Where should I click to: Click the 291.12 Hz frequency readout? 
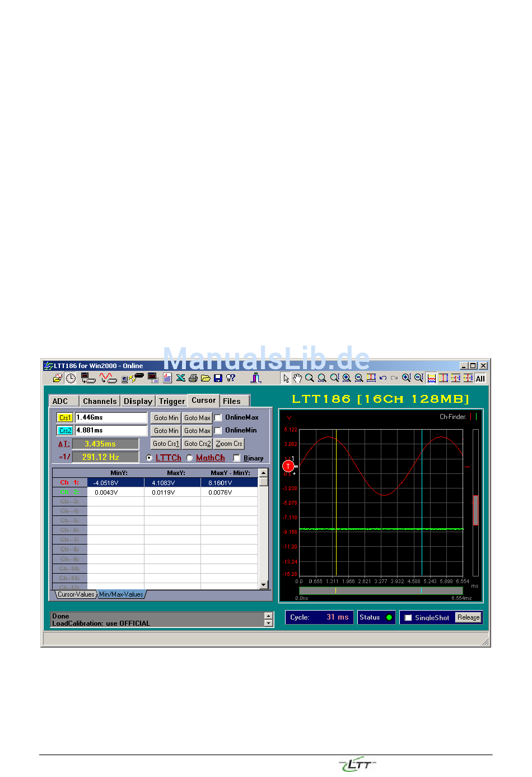[105, 457]
